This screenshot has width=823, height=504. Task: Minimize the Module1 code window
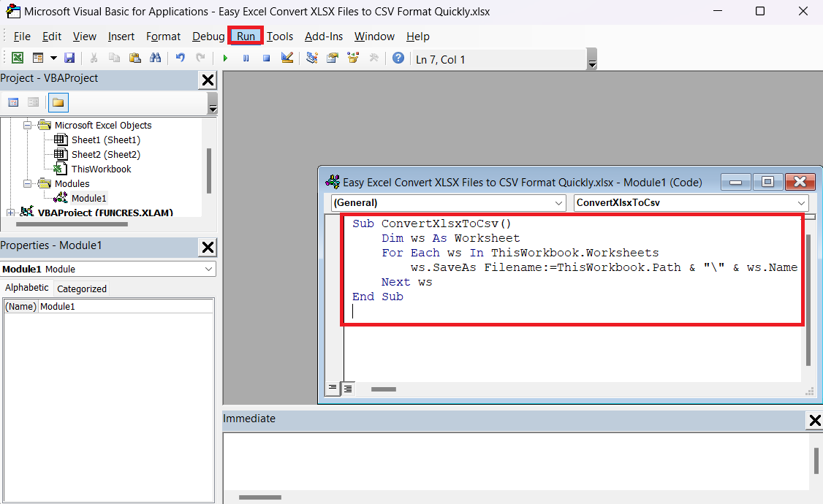(736, 182)
